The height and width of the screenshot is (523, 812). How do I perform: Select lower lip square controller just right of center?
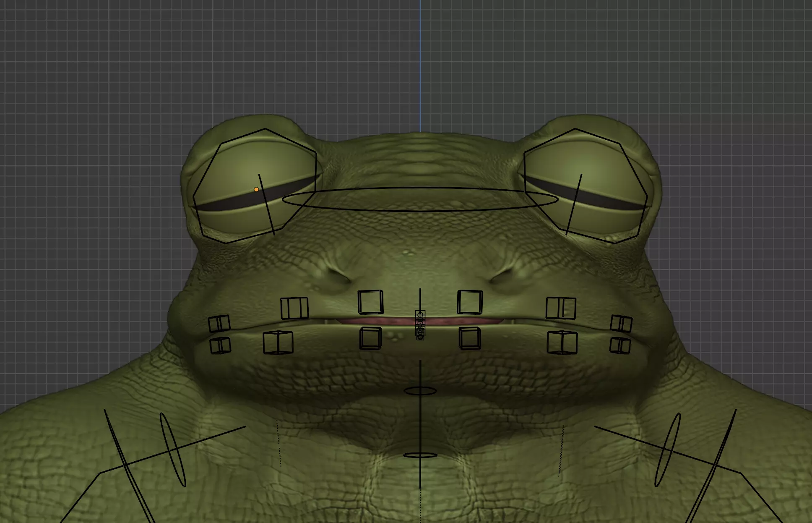click(x=470, y=338)
